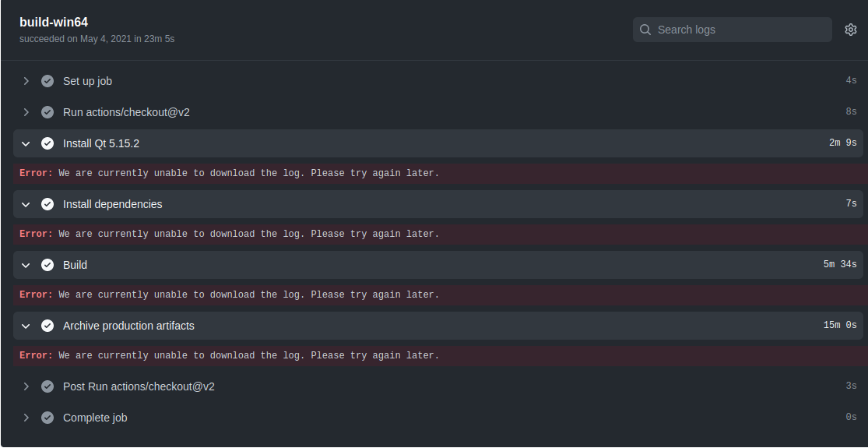
Task: Click the Search logs input field
Action: point(740,30)
